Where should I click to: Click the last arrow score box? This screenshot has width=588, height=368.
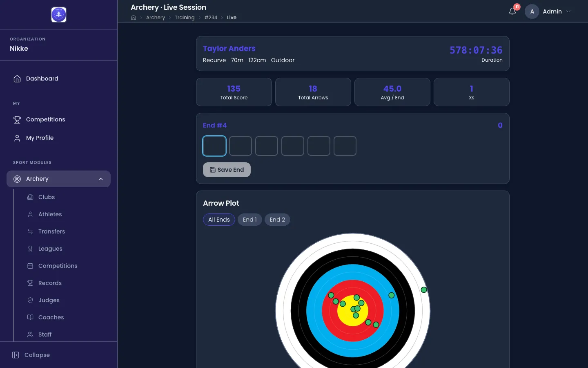(x=345, y=146)
